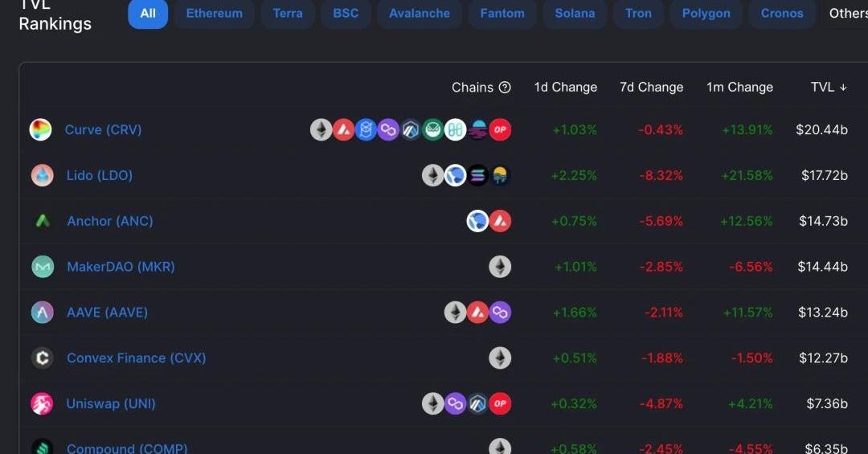Click the Chains help question mark icon
The image size is (868, 454).
point(505,87)
